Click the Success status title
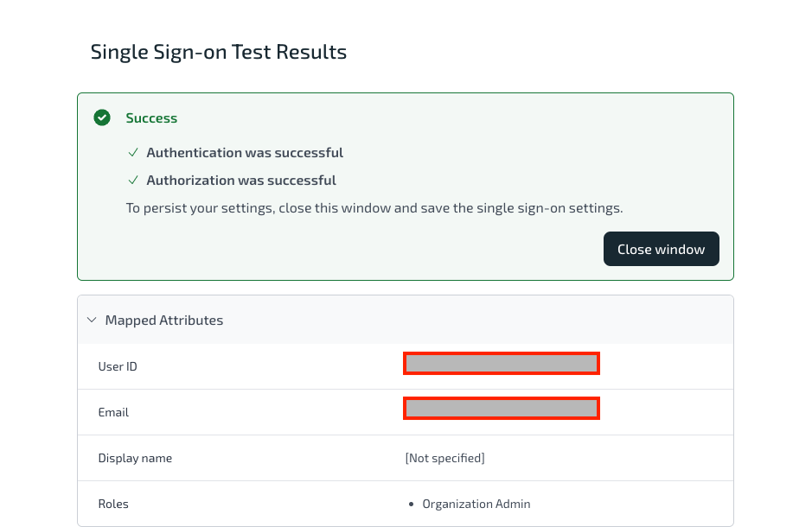812x527 pixels. coord(151,117)
